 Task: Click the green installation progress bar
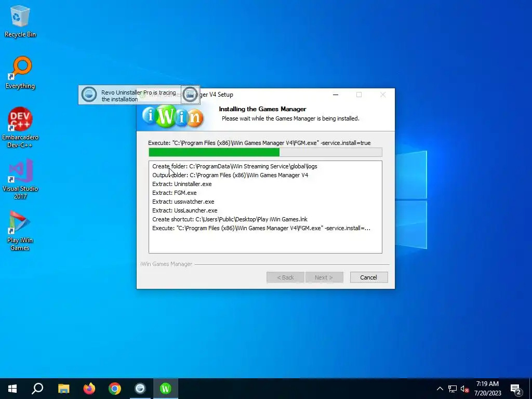point(265,152)
